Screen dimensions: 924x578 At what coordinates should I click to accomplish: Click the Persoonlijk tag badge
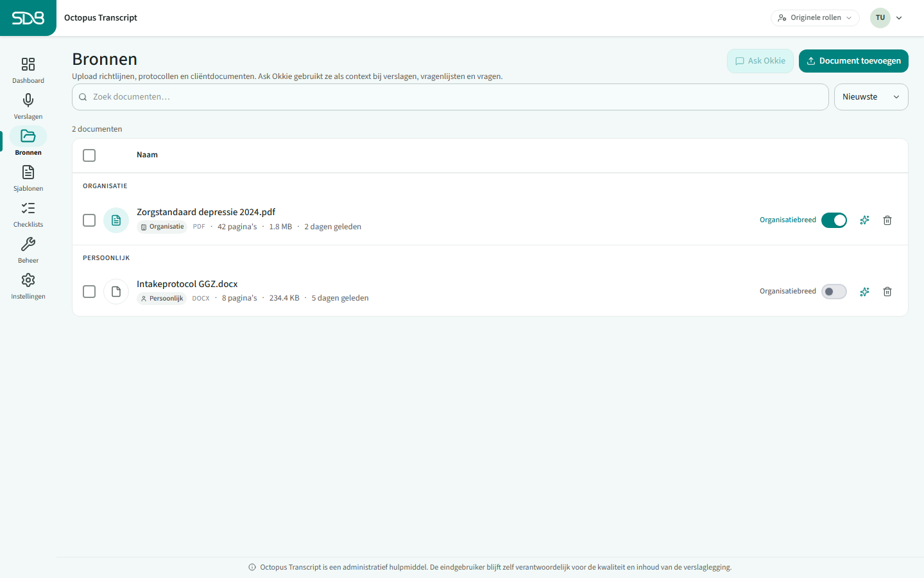coord(162,299)
